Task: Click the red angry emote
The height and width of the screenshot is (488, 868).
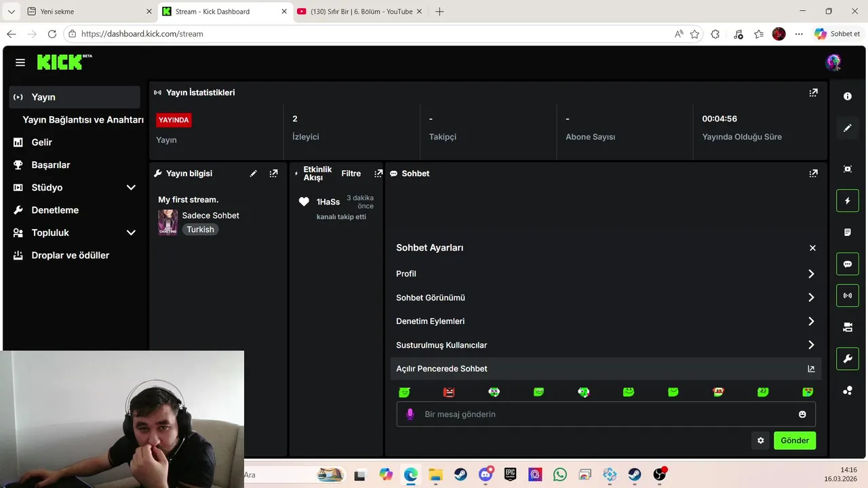Action: point(449,392)
